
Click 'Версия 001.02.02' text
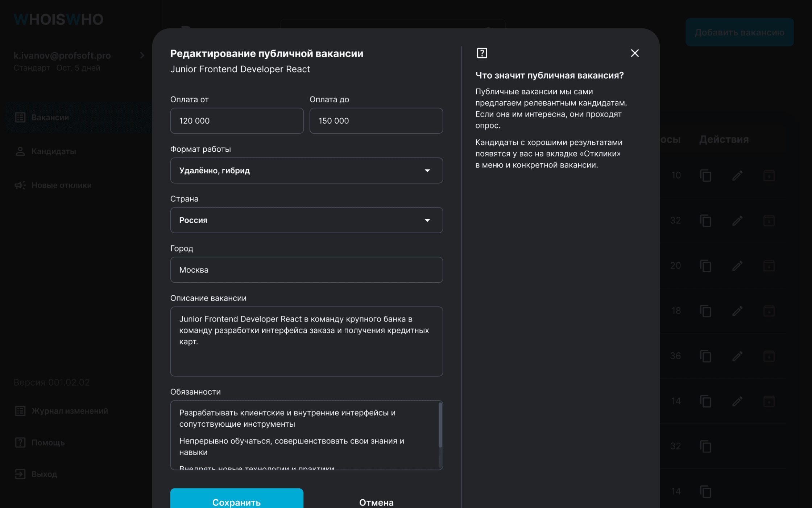(51, 382)
